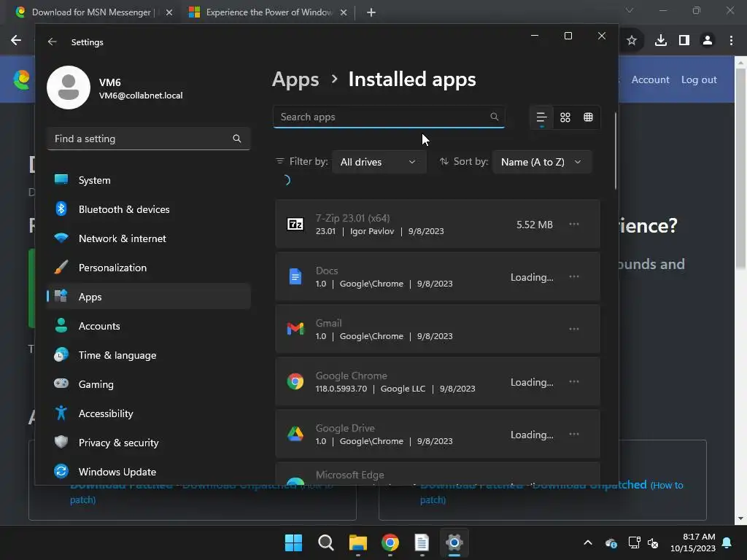Click Account link on the webpage
747x560 pixels.
(650, 79)
